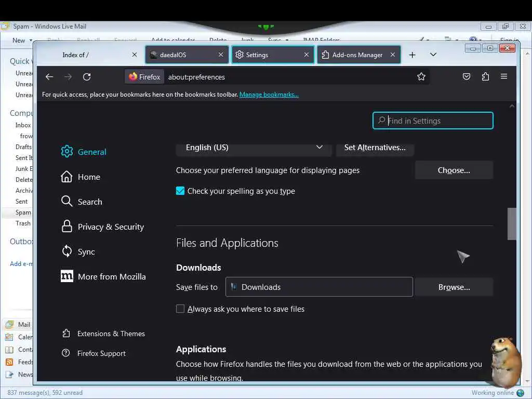Switch to the daedalOS tab
Screen dimensions: 532x399
coord(187,55)
